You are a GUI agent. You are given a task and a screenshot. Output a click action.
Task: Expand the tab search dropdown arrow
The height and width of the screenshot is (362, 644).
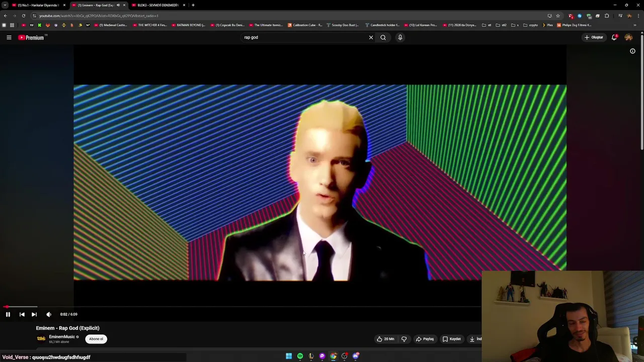5,5
